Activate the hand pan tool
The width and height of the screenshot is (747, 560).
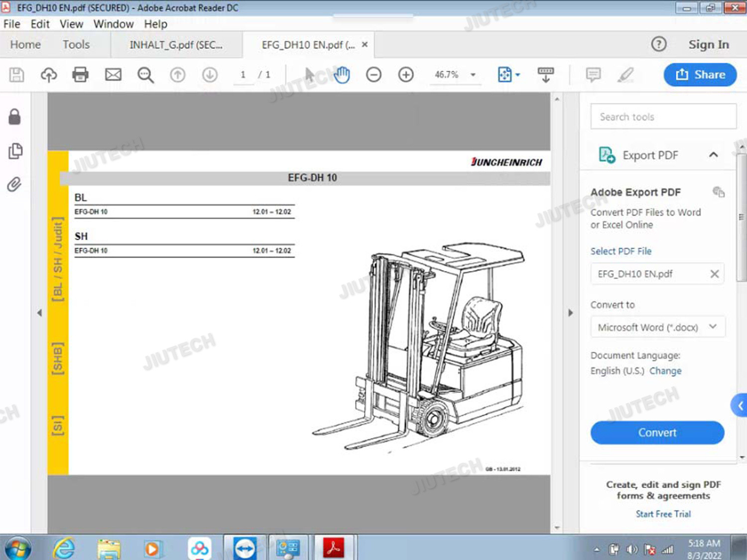click(342, 75)
